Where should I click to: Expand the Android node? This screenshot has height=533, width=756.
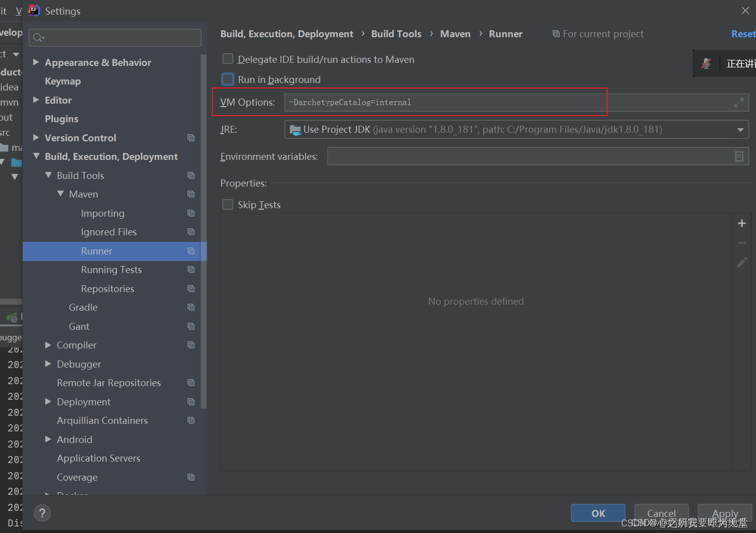[48, 439]
